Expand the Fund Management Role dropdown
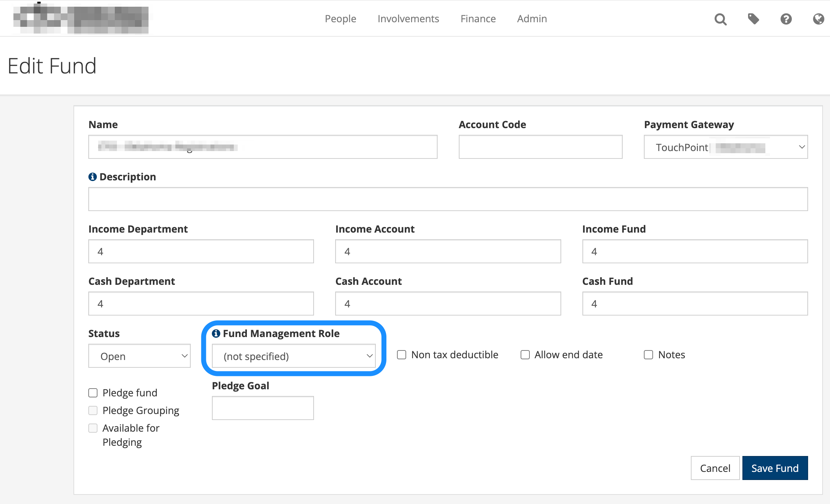The width and height of the screenshot is (830, 504). pos(294,356)
